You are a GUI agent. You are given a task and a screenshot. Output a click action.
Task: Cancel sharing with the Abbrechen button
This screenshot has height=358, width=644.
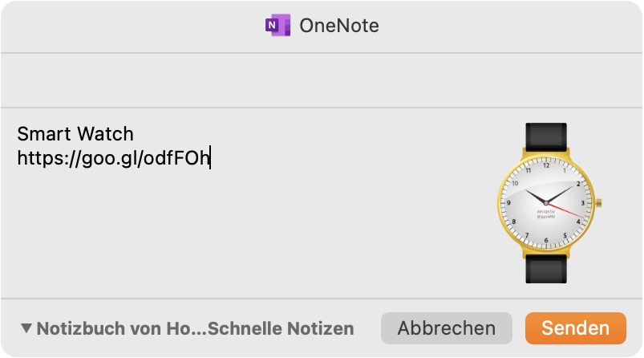[x=447, y=328]
